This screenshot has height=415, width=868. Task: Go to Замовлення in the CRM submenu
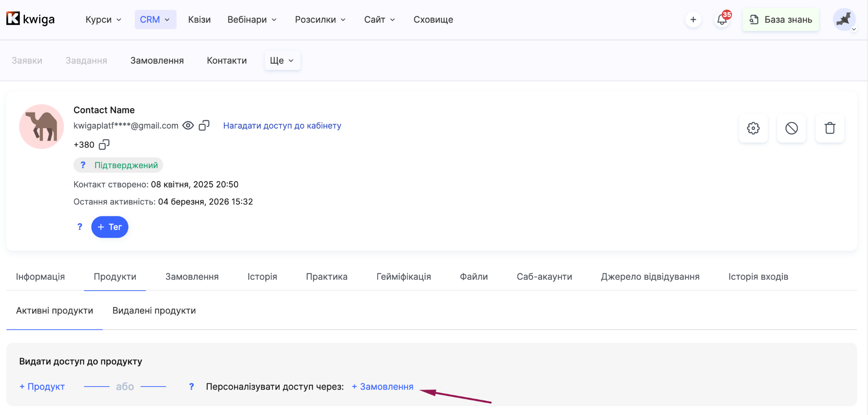(x=157, y=61)
